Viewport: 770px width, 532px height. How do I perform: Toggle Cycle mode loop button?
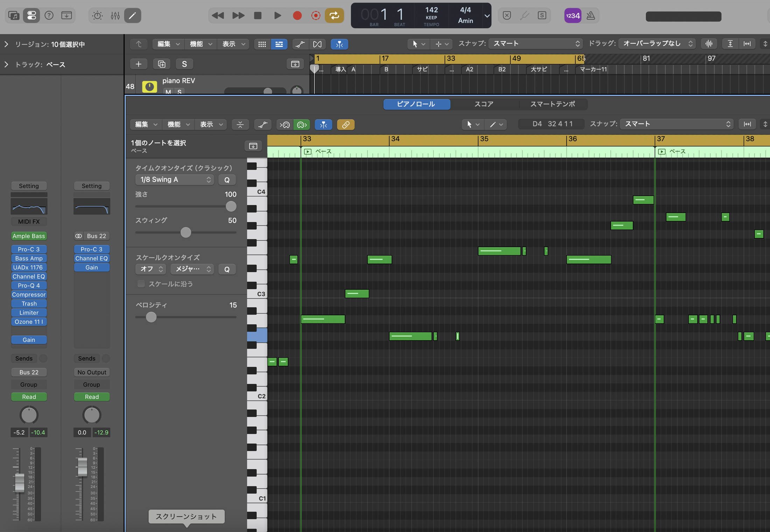(x=334, y=15)
